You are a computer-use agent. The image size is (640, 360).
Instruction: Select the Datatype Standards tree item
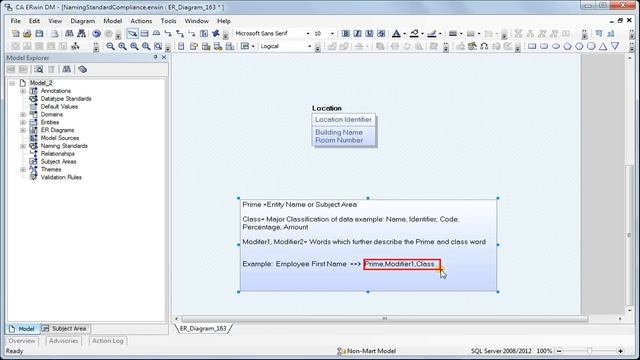click(x=66, y=99)
